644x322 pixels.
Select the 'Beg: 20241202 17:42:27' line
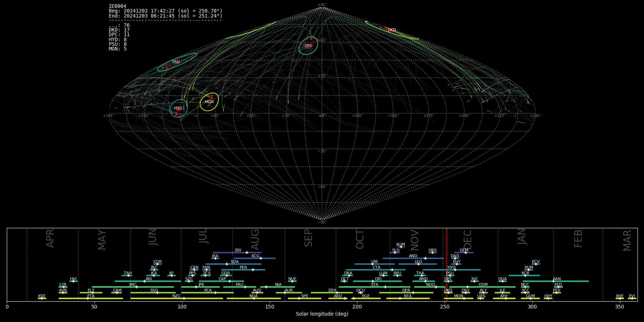(165, 11)
